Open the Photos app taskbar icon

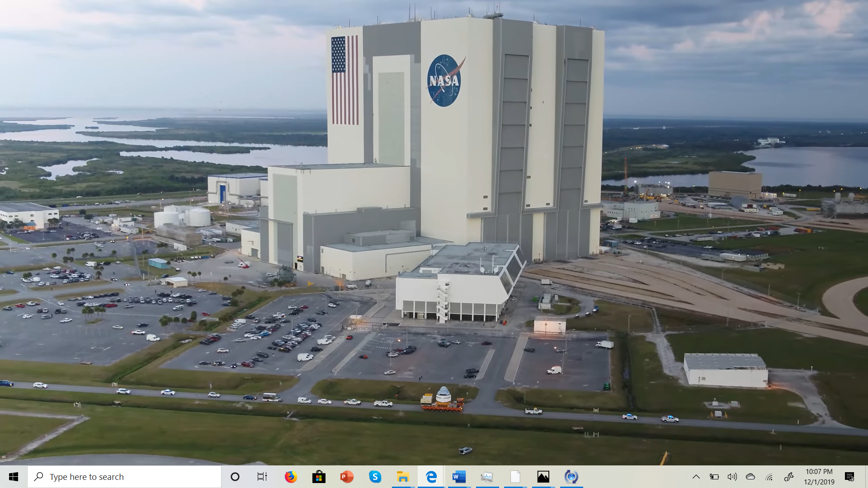point(543,477)
